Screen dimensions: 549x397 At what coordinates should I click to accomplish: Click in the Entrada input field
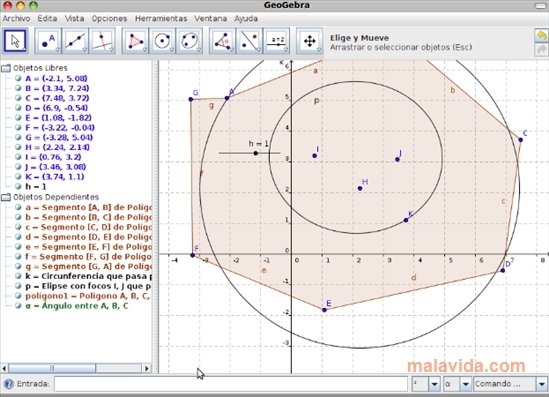pyautogui.click(x=231, y=384)
